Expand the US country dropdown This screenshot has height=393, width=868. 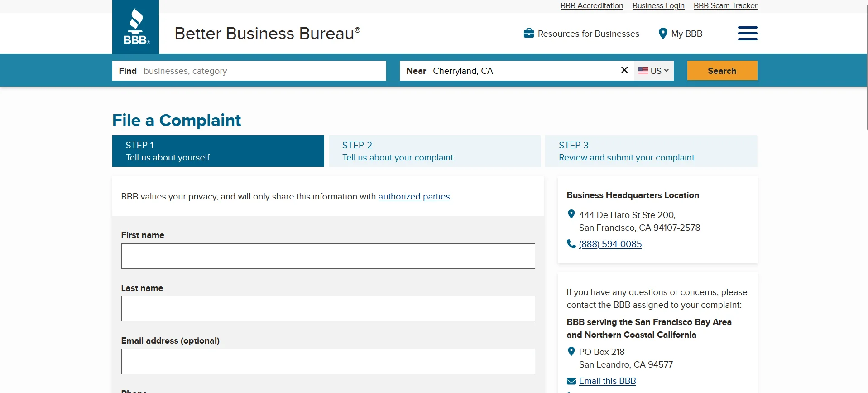tap(653, 71)
